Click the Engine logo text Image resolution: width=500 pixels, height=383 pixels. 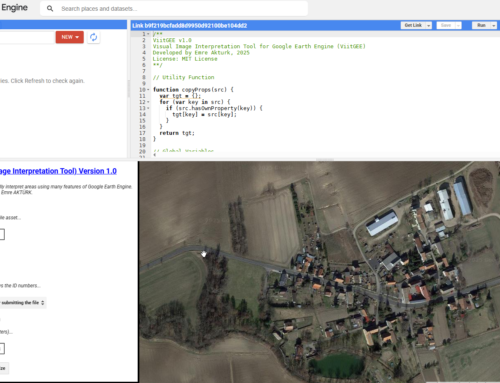click(14, 8)
